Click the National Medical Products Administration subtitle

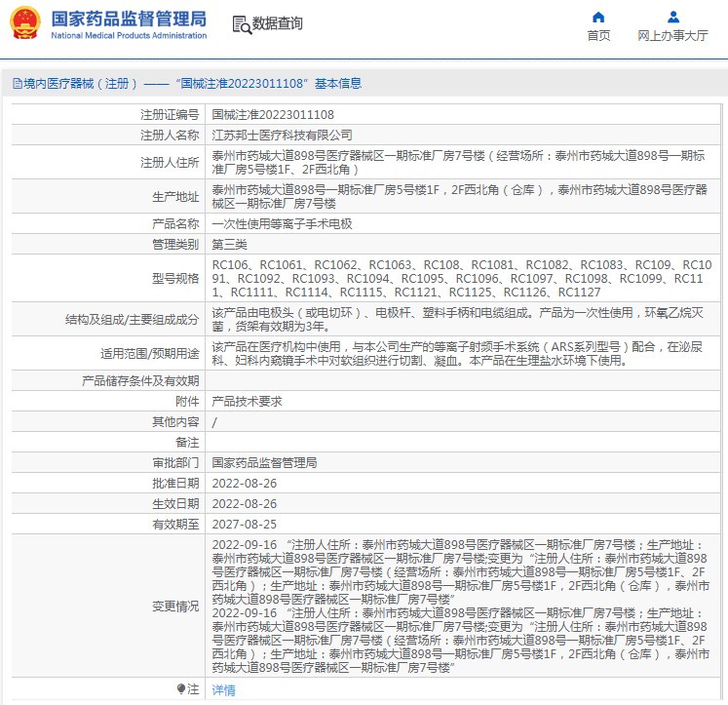129,35
